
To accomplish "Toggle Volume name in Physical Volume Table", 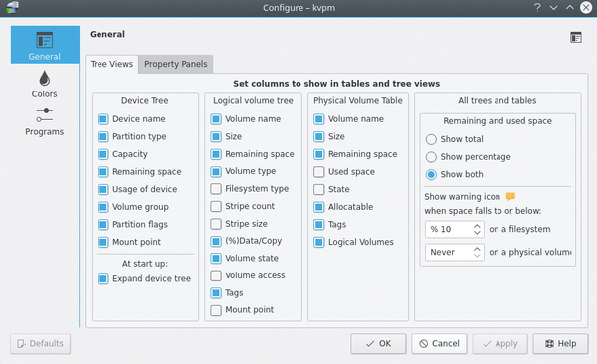I will click(319, 119).
